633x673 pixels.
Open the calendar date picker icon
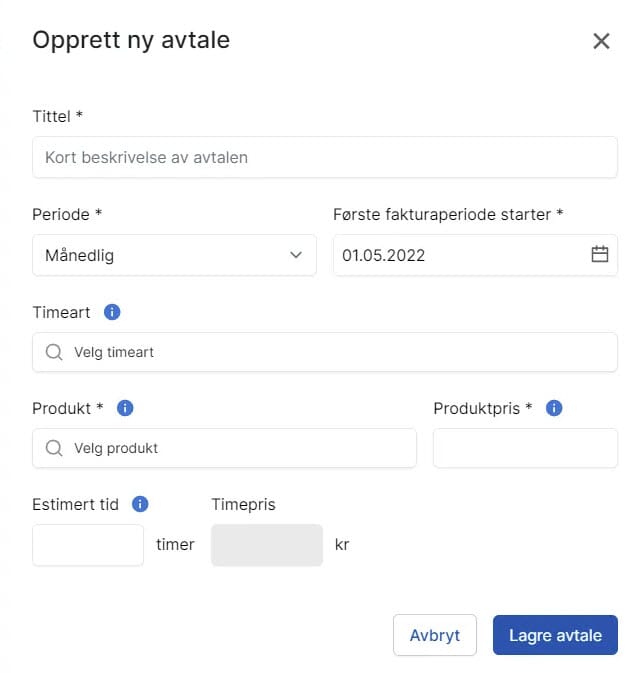600,254
